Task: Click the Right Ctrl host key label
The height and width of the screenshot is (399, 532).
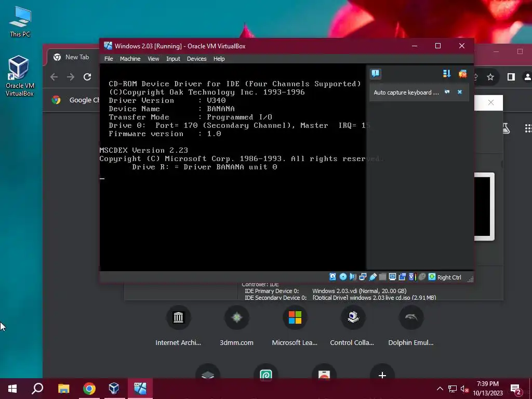Action: [x=449, y=277]
